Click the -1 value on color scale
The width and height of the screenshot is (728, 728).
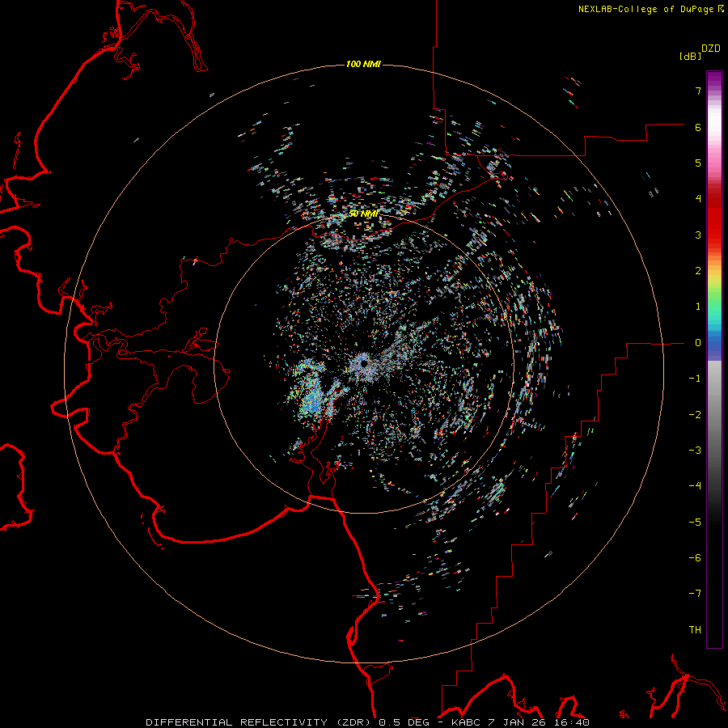[695, 379]
